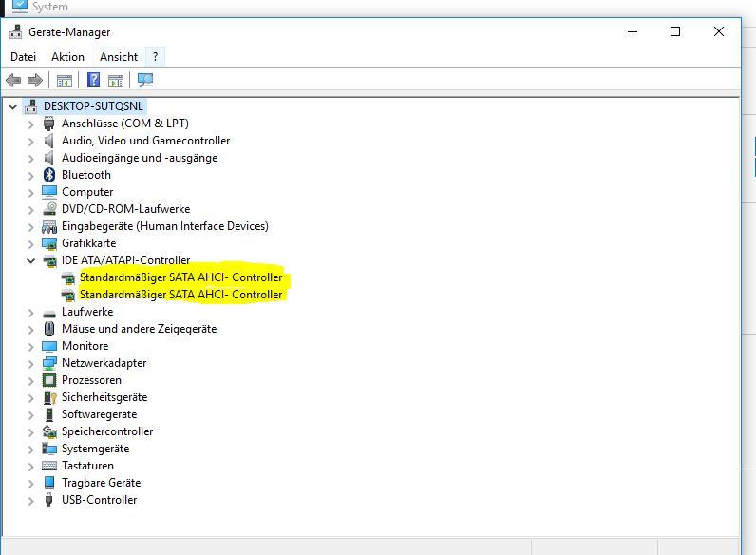
Task: Expand the USB-Controller node
Action: pos(30,501)
